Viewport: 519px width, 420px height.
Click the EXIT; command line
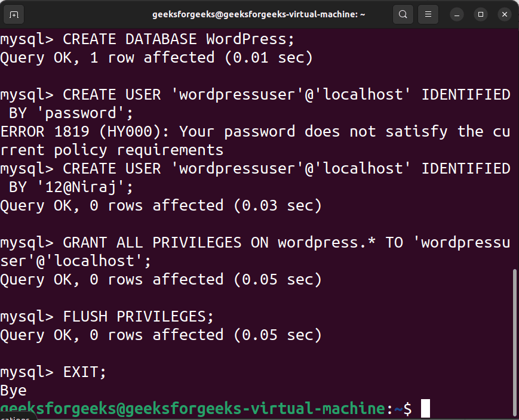[84, 372]
